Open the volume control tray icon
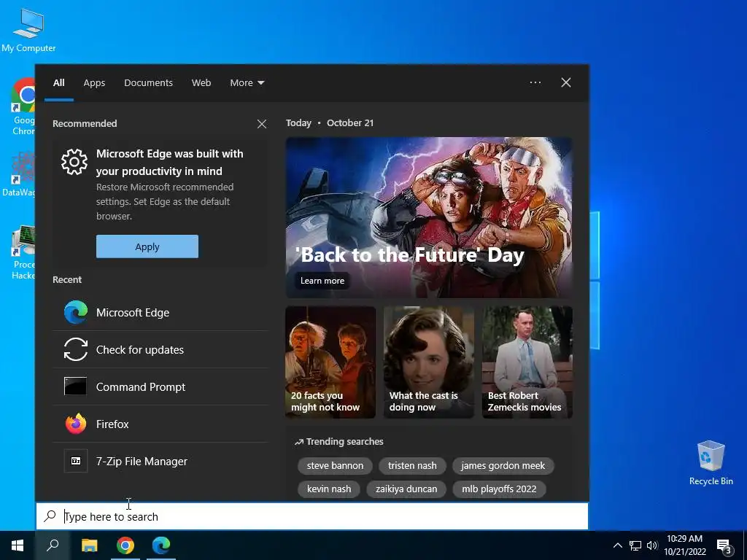Image resolution: width=747 pixels, height=560 pixels. tap(652, 545)
